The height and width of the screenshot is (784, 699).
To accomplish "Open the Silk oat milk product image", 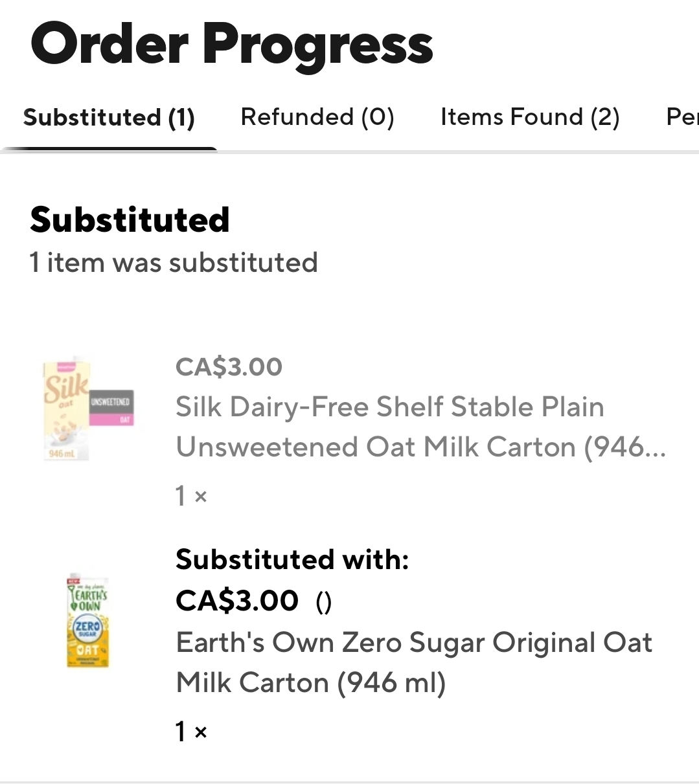I will (88, 408).
